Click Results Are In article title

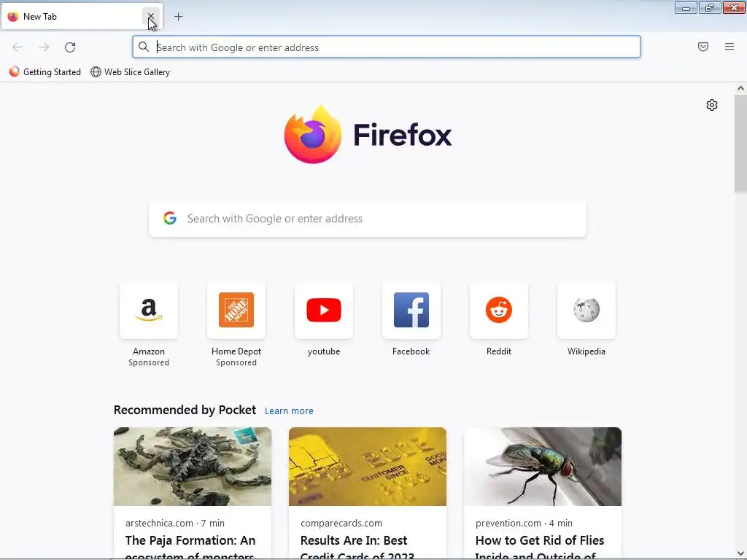click(x=357, y=547)
